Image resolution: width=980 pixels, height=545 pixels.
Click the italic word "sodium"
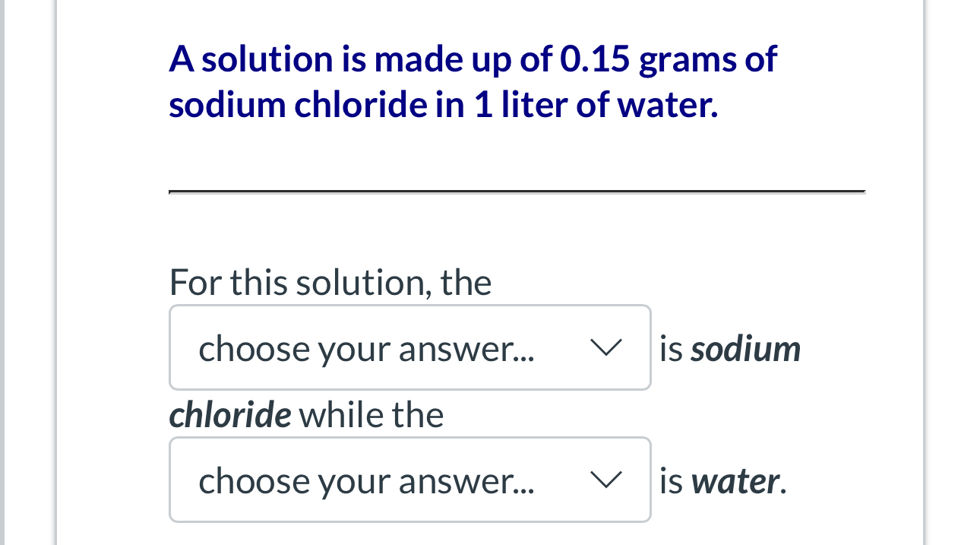(746, 348)
